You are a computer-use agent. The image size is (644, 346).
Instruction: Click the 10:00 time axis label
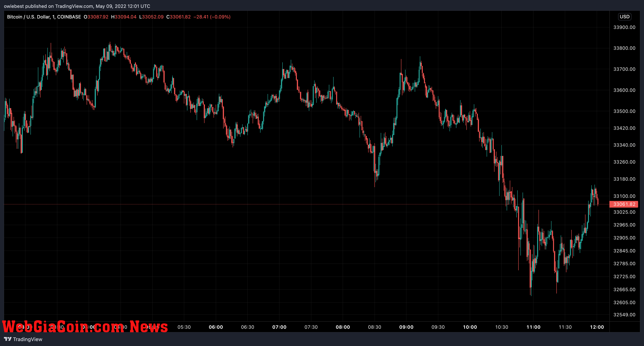(x=470, y=327)
